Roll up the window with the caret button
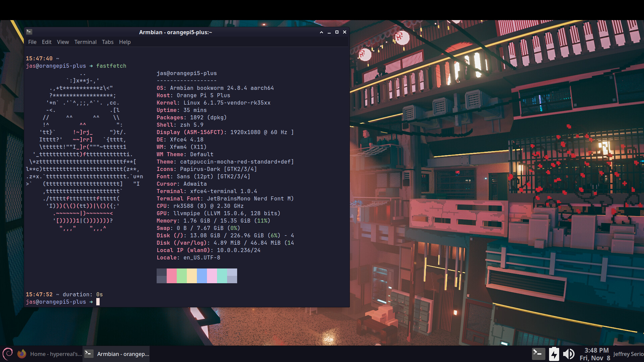 [321, 32]
